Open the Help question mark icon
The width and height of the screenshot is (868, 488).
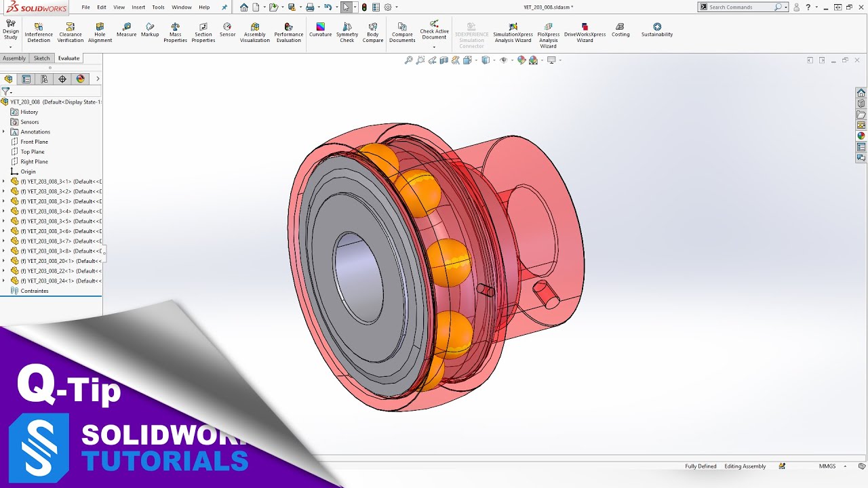click(x=808, y=7)
